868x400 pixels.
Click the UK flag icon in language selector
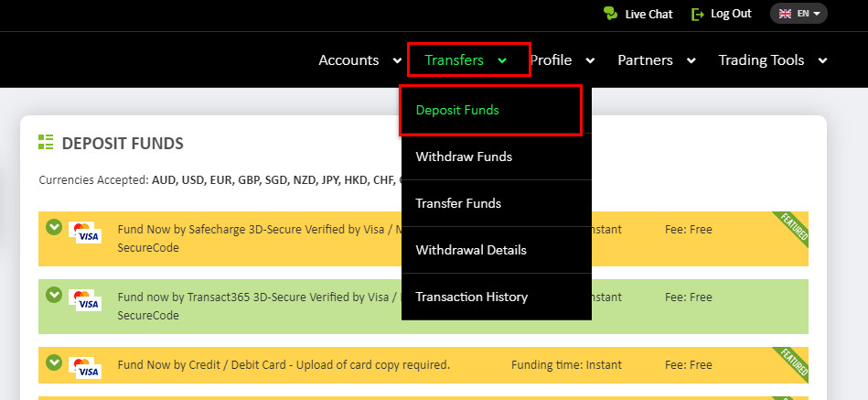click(x=785, y=14)
